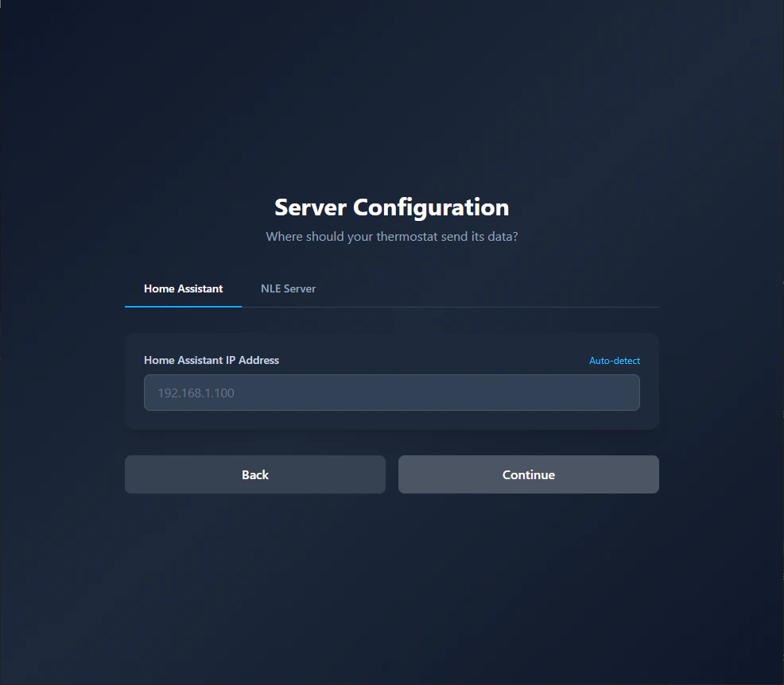The width and height of the screenshot is (784, 685).
Task: Activate the Home Assistant destination tab
Action: [183, 288]
